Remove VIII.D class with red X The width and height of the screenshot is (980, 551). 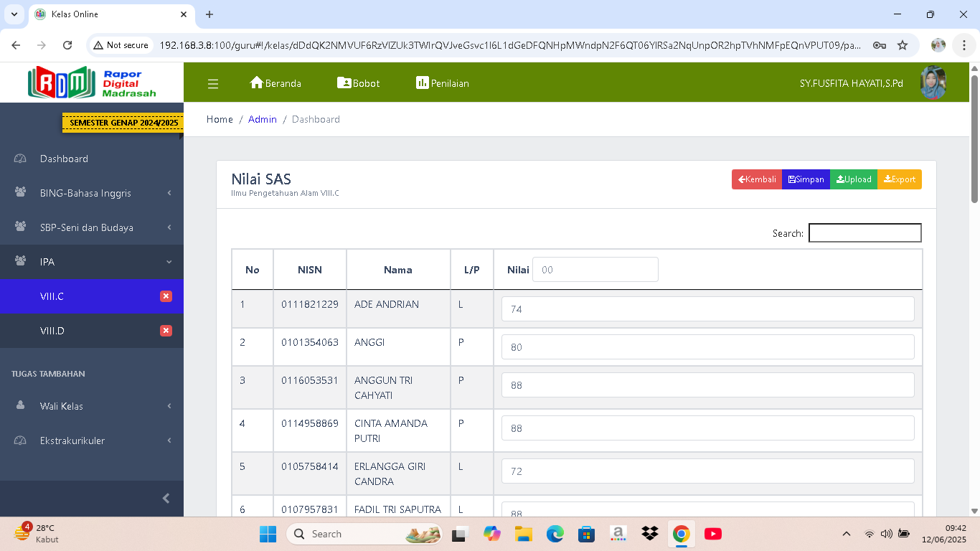click(x=166, y=331)
